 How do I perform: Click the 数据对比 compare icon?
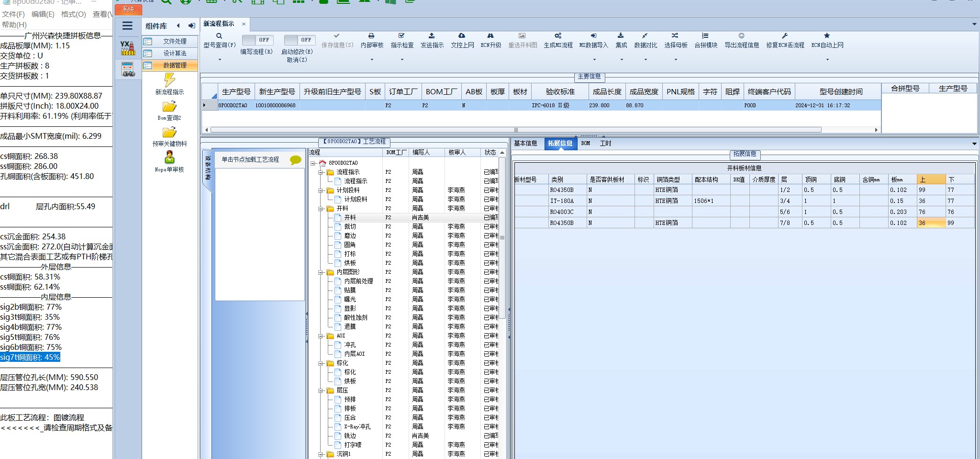click(x=645, y=36)
